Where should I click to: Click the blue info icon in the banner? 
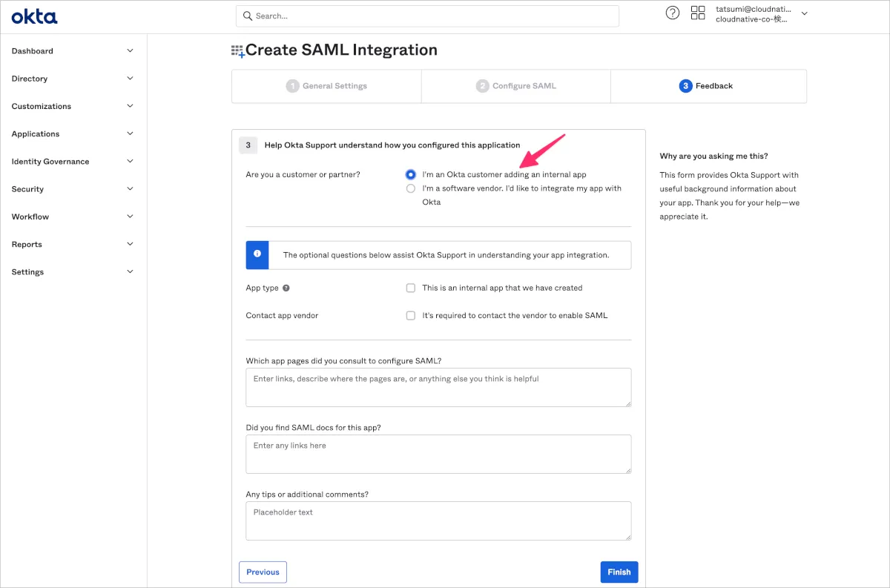coord(257,254)
